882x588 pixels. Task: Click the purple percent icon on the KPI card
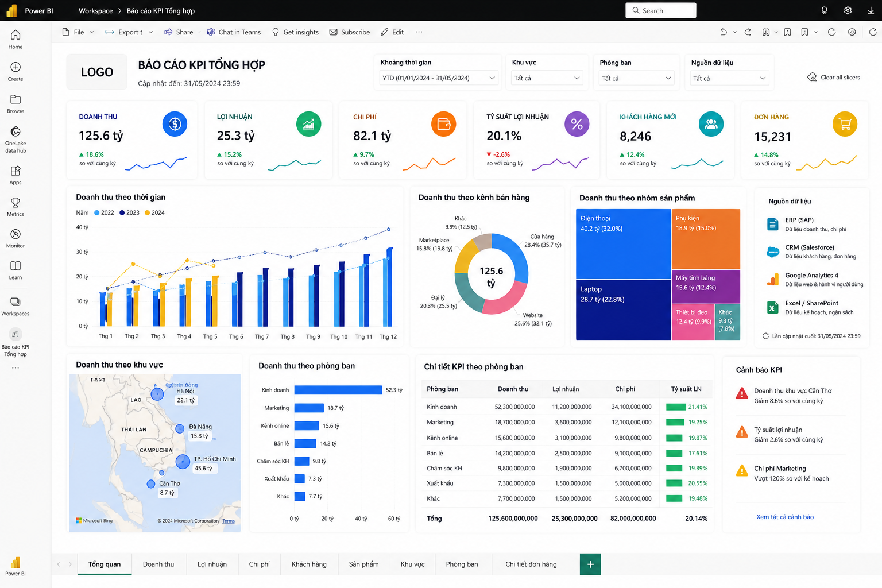(577, 124)
